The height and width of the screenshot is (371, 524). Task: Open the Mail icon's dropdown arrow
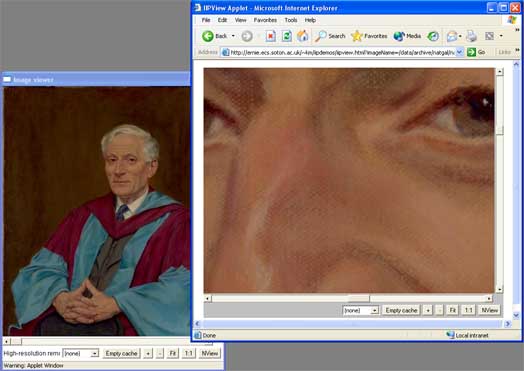click(x=460, y=36)
